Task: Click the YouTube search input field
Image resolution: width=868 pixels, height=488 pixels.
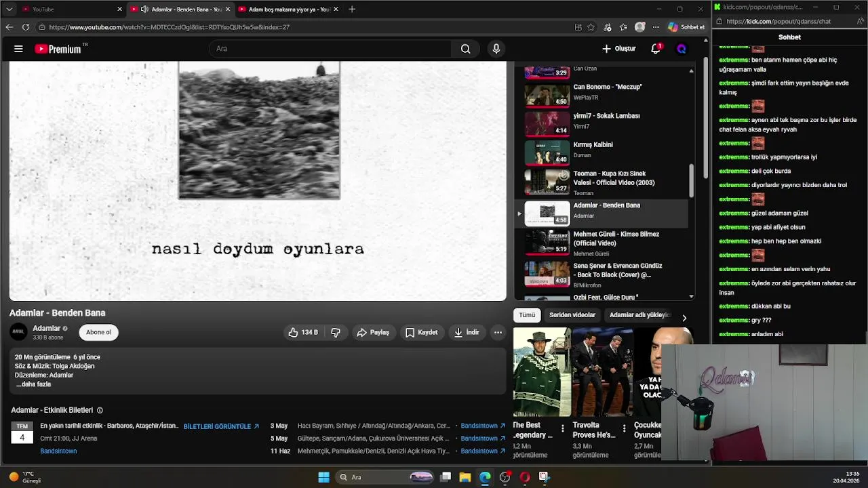Action: pos(330,49)
